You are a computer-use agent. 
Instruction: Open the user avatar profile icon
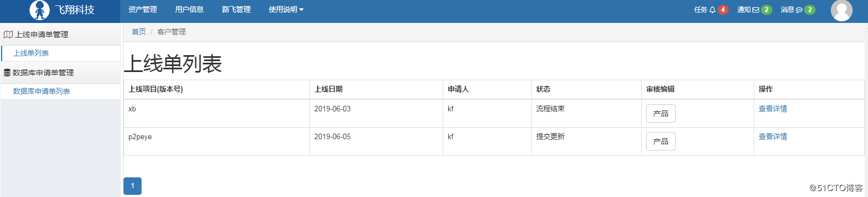coord(842,10)
